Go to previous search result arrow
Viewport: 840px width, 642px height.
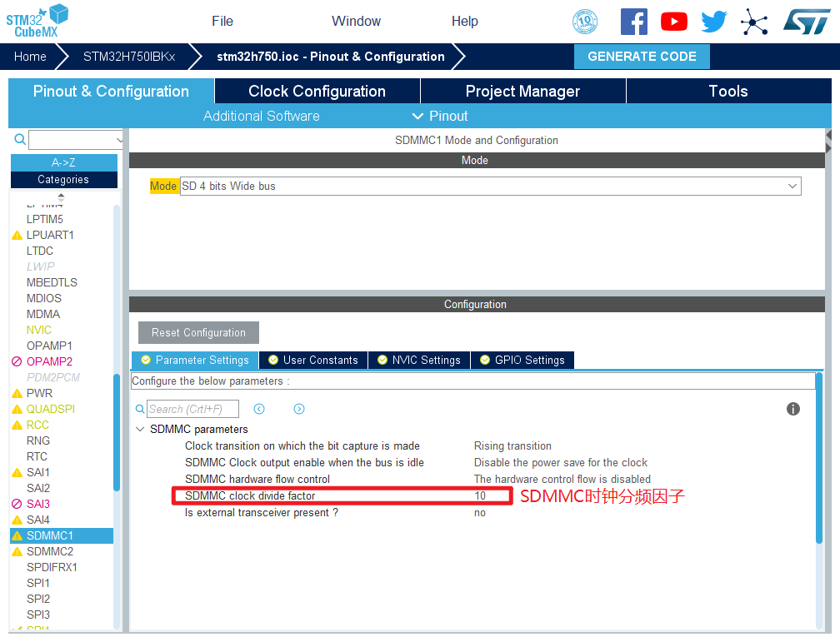(x=259, y=409)
